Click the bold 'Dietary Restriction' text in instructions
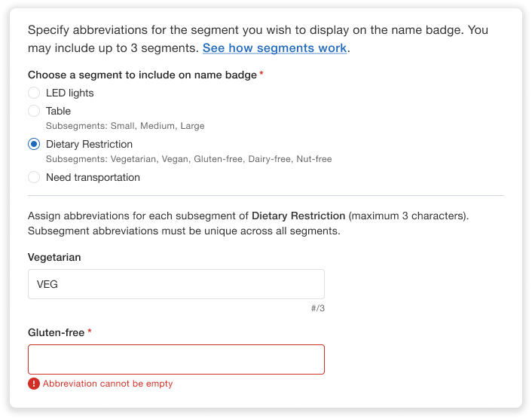 coord(298,216)
